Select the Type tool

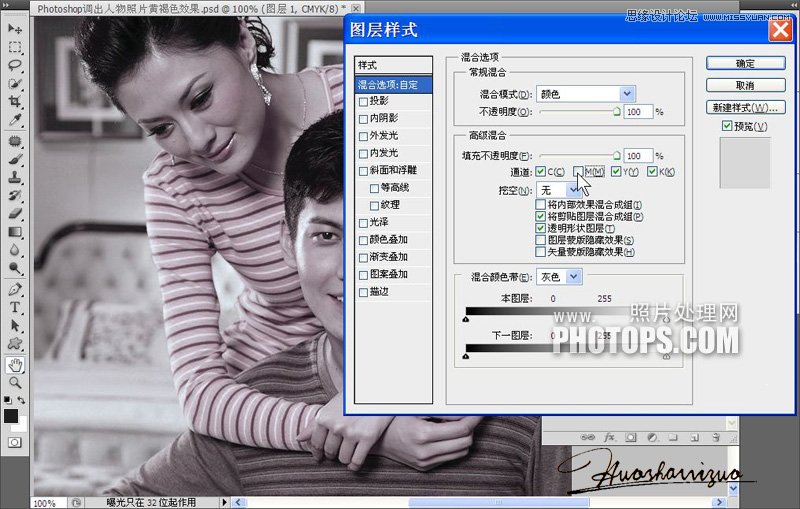click(15, 308)
